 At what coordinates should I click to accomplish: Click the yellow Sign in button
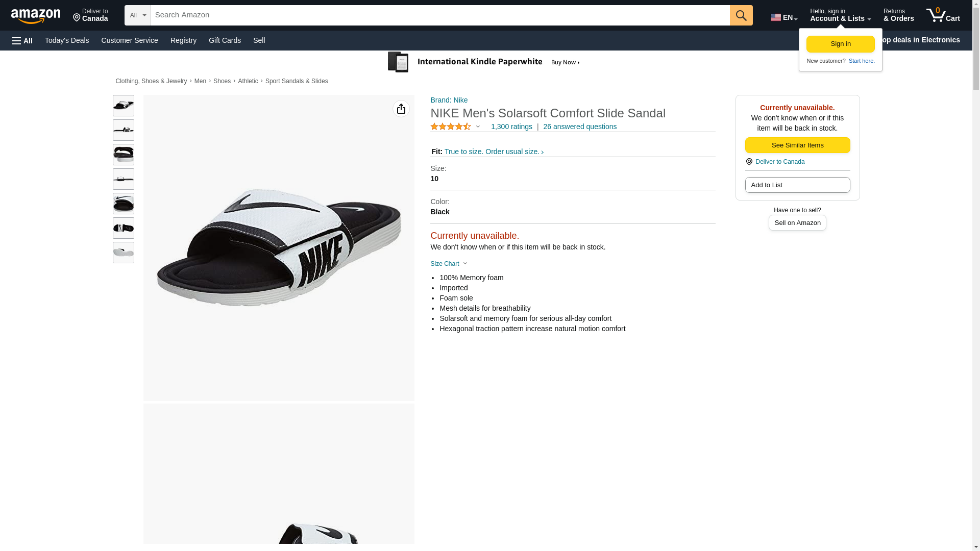coord(841,44)
